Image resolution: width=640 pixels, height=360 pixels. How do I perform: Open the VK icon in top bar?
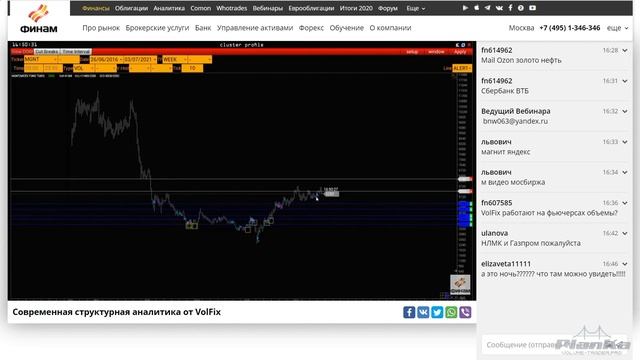coord(499,8)
